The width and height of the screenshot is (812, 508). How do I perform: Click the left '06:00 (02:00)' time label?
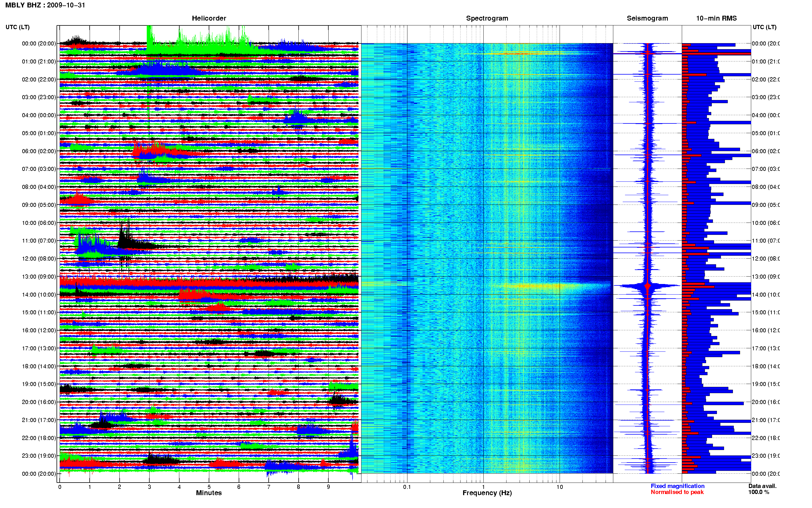(x=39, y=151)
